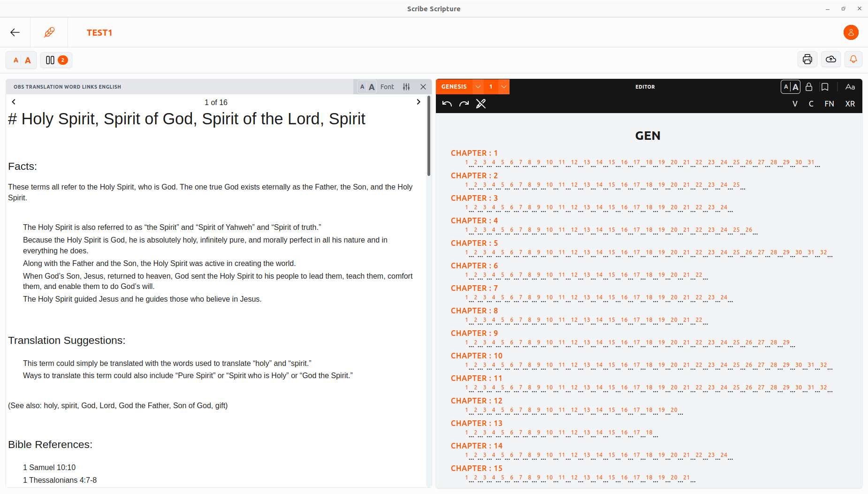Bookmark the current chapter
Viewport: 868px width, 494px height.
tap(825, 87)
